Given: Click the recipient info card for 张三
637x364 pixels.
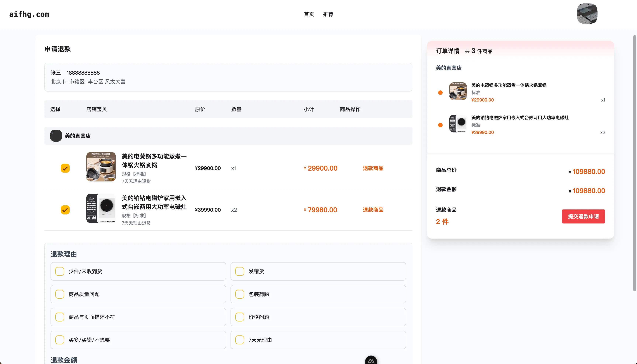Looking at the screenshot, I should coord(228,77).
